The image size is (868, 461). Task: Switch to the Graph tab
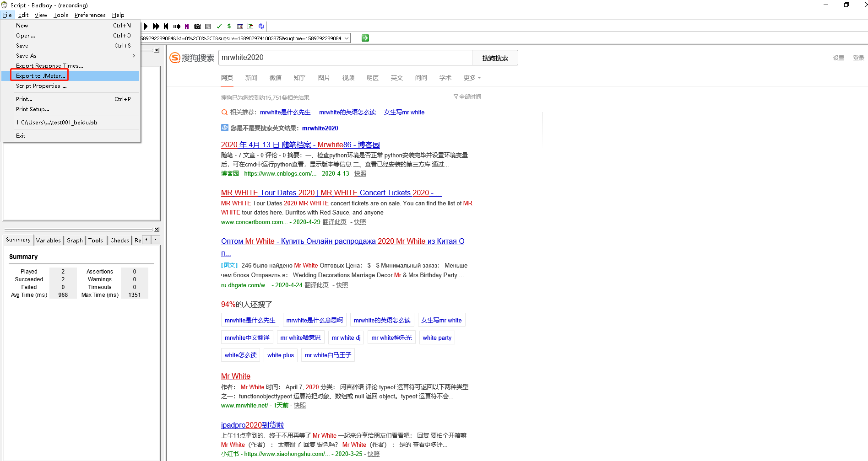(74, 240)
